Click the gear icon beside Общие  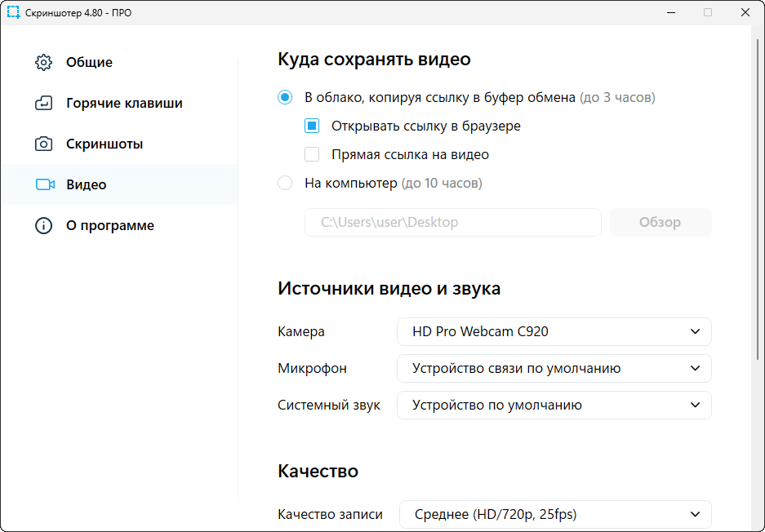point(43,62)
